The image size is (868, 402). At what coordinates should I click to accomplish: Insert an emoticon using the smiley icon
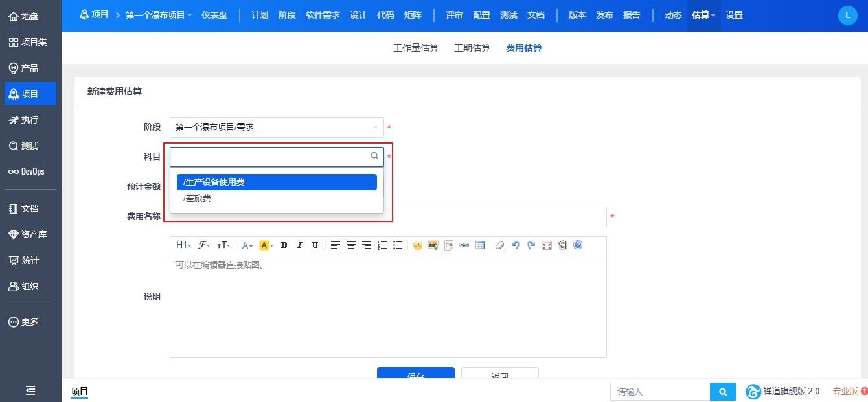tap(418, 245)
